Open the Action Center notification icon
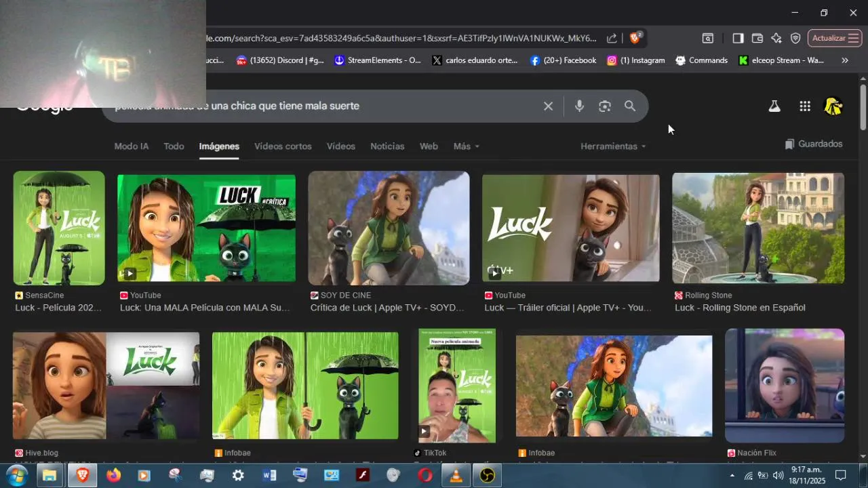868x488 pixels. 841,475
